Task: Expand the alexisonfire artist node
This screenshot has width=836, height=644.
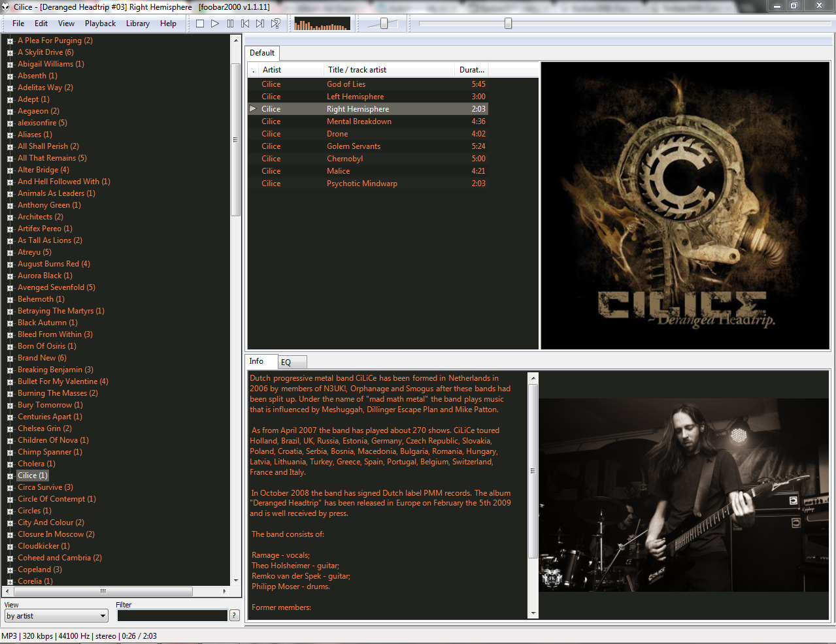Action: coord(10,123)
